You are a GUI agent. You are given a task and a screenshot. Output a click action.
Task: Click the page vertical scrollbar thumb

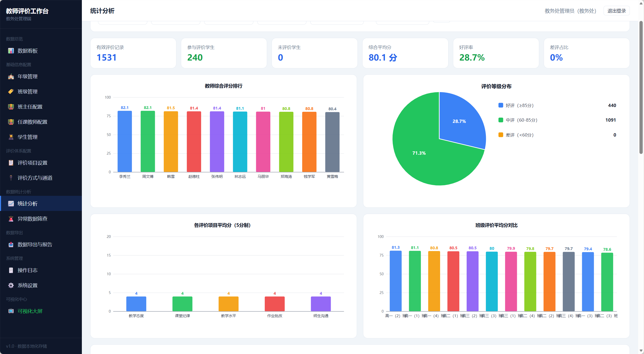coord(641,87)
